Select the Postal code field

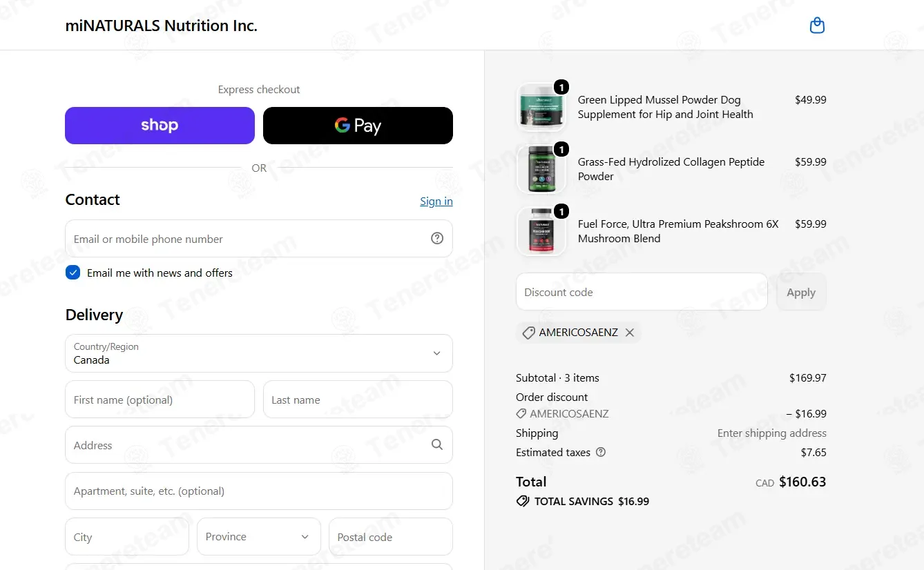click(x=391, y=537)
